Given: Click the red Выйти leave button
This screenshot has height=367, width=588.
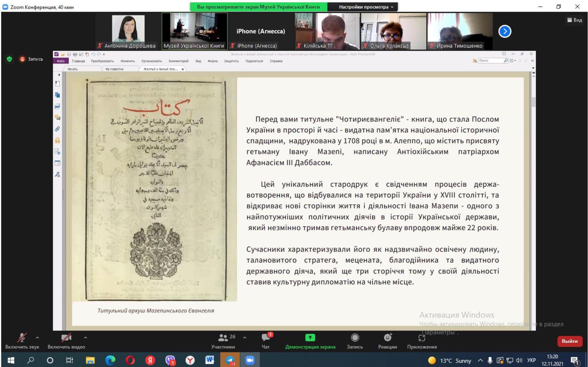Looking at the screenshot, I should [569, 341].
